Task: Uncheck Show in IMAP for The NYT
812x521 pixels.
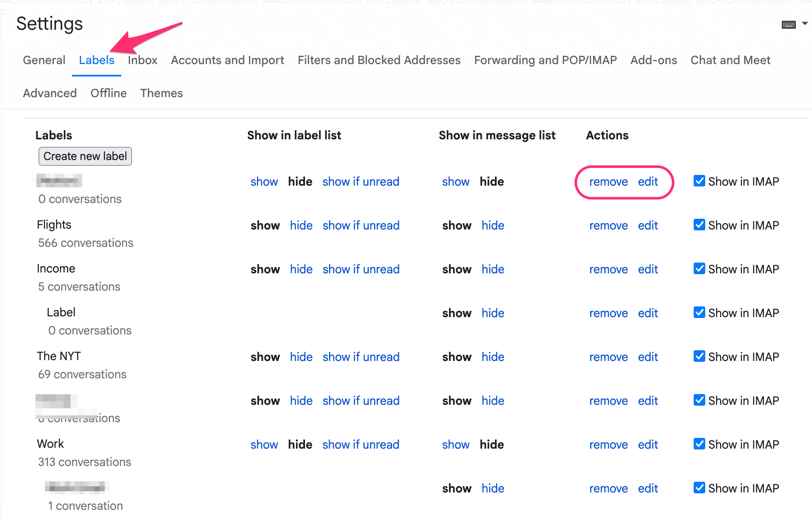Action: [699, 356]
